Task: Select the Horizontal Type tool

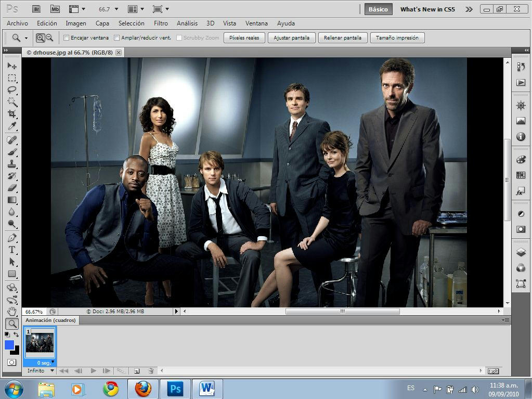Action: pyautogui.click(x=12, y=250)
